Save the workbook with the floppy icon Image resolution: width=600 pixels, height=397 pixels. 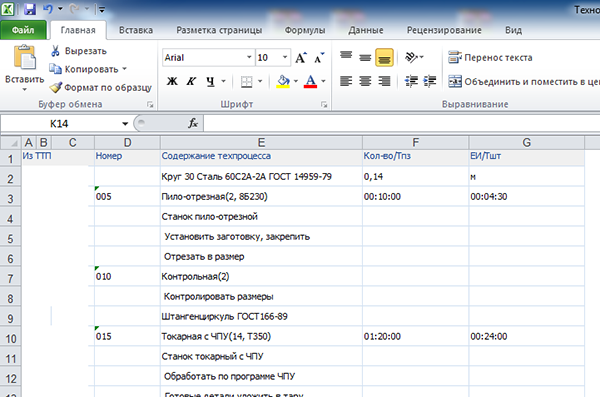(x=29, y=9)
